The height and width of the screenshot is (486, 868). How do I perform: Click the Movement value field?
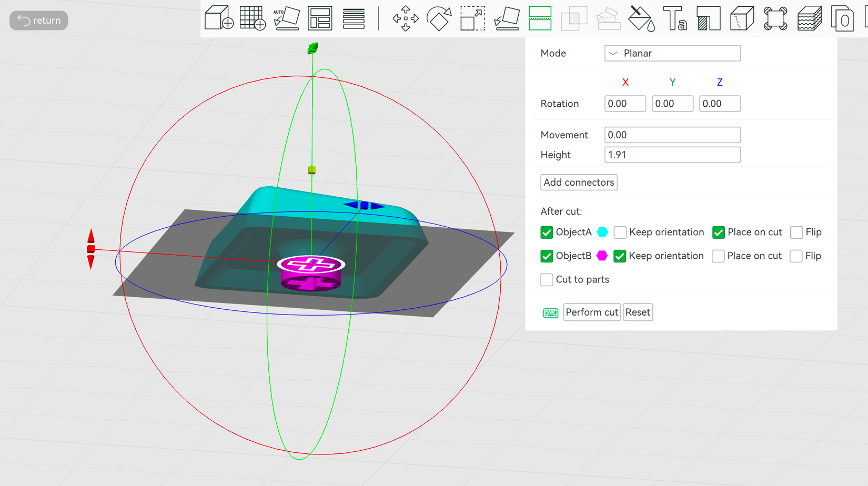(x=672, y=135)
